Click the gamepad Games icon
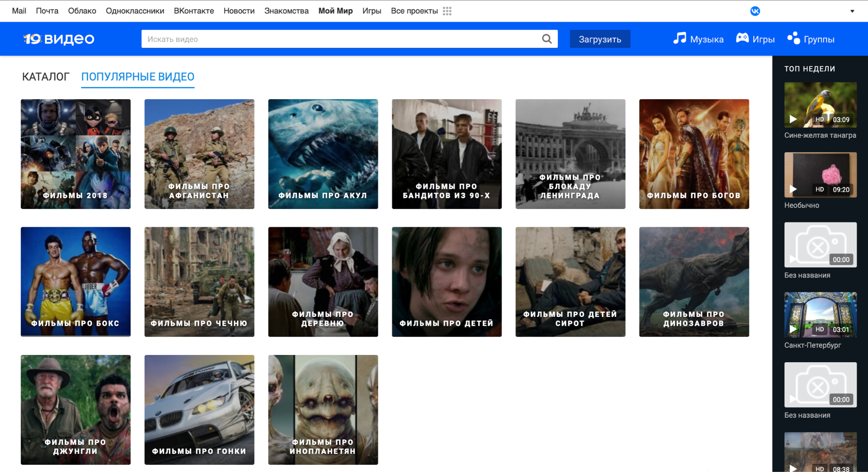 coord(742,38)
